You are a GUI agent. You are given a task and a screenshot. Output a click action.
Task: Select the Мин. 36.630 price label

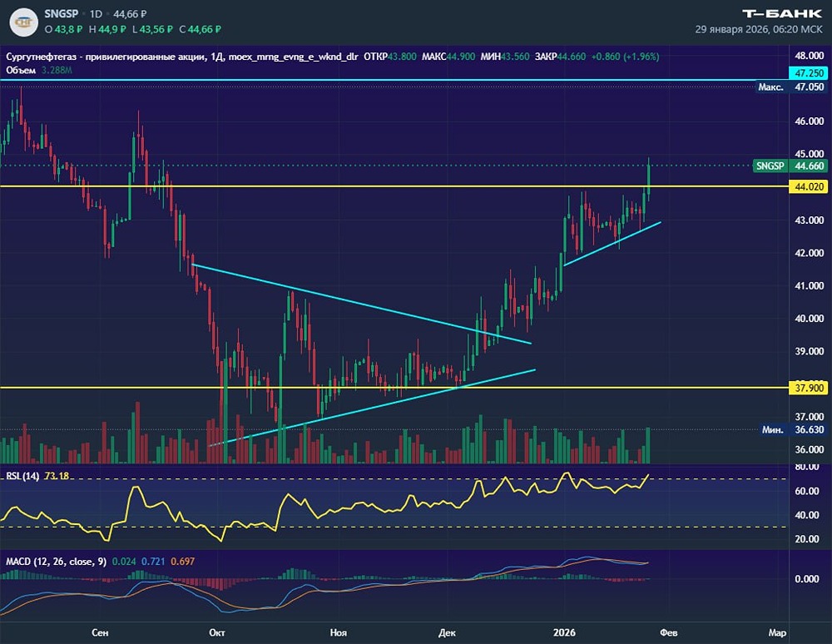coord(793,429)
